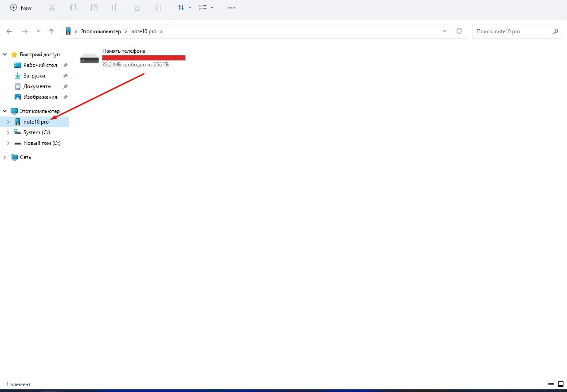
Task: Click '33,2 МБ свободно из 256 ГБ' text
Action: pyautogui.click(x=136, y=65)
